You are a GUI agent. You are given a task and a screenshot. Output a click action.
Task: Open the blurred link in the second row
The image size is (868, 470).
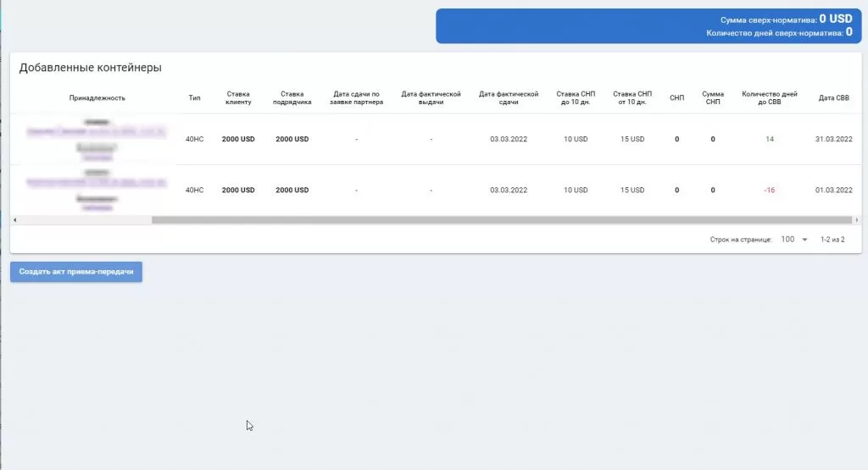[97, 182]
